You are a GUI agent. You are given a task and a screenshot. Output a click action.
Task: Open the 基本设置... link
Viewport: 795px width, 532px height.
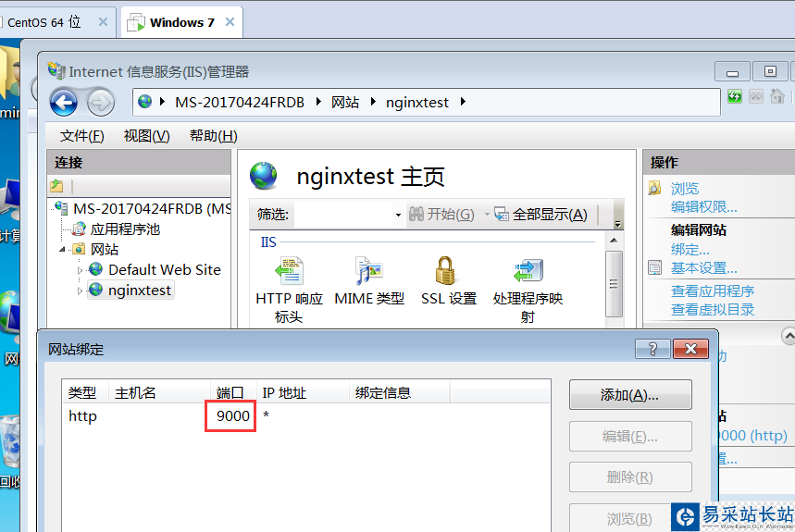point(703,267)
